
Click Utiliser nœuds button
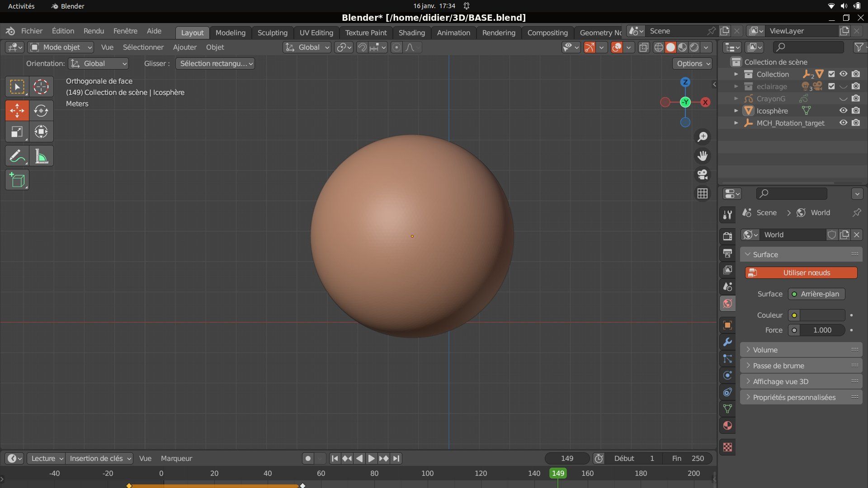pos(801,273)
